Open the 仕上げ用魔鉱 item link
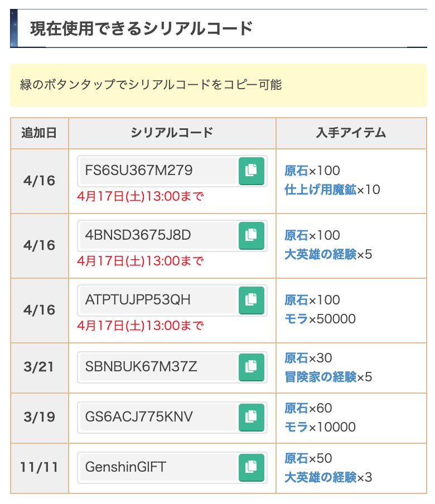Screen dimensions: 435x504 [x=320, y=190]
